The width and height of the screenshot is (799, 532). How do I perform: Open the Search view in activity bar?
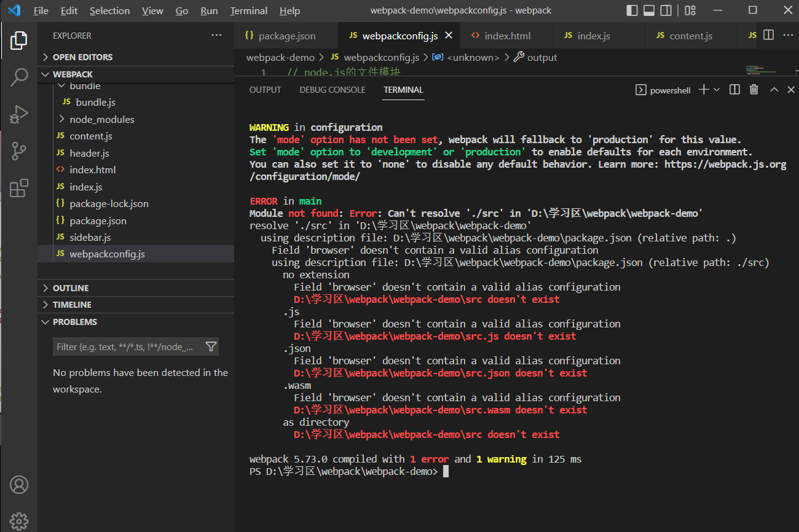pos(19,77)
